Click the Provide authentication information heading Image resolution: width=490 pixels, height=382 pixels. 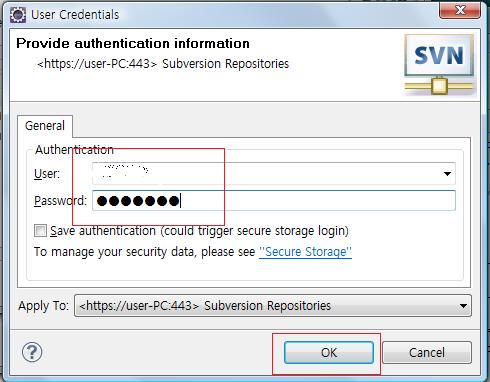(133, 44)
